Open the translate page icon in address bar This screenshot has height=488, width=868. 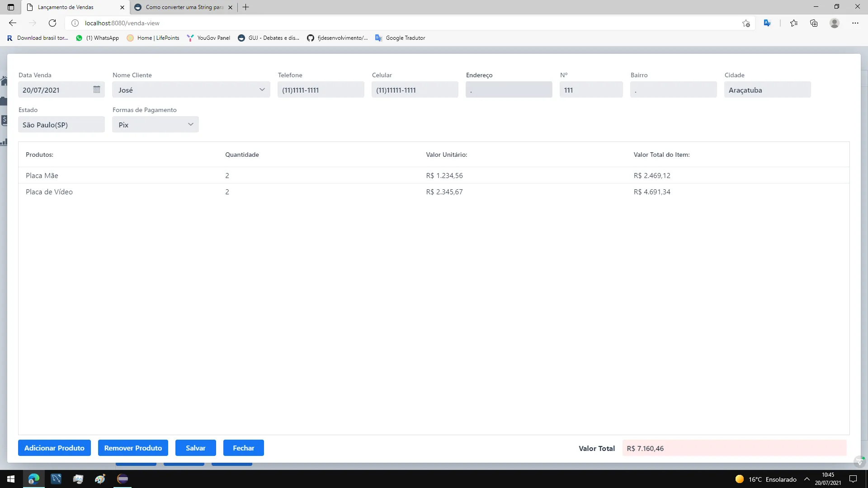767,23
